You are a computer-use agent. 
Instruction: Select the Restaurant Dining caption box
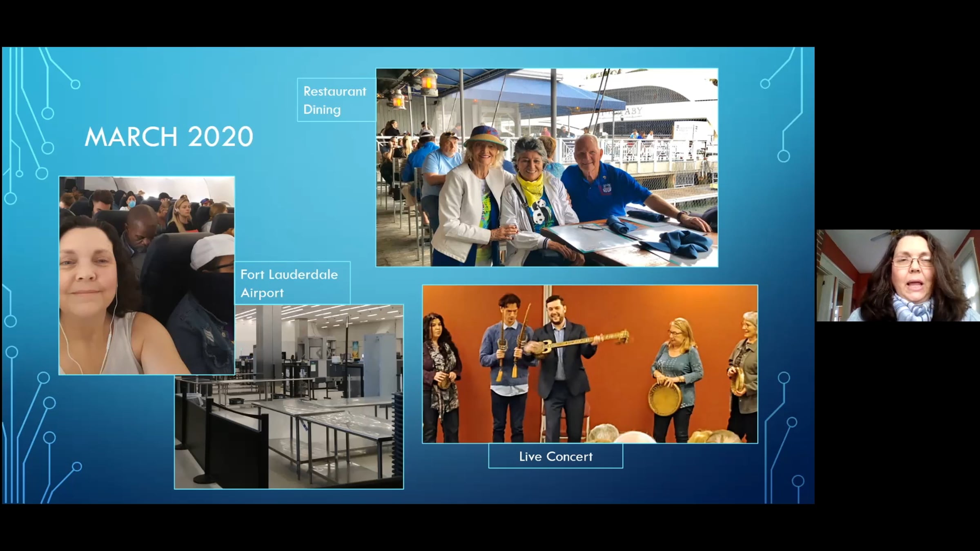[336, 100]
